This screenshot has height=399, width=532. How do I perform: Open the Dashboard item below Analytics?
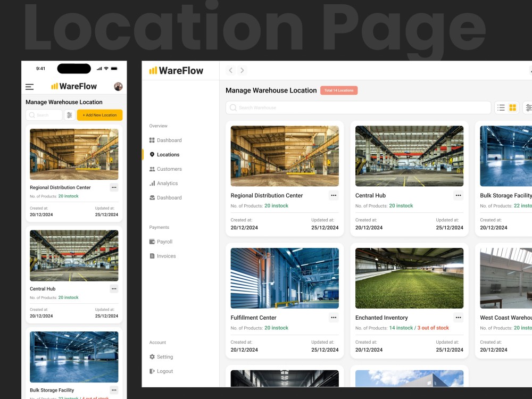click(x=165, y=197)
